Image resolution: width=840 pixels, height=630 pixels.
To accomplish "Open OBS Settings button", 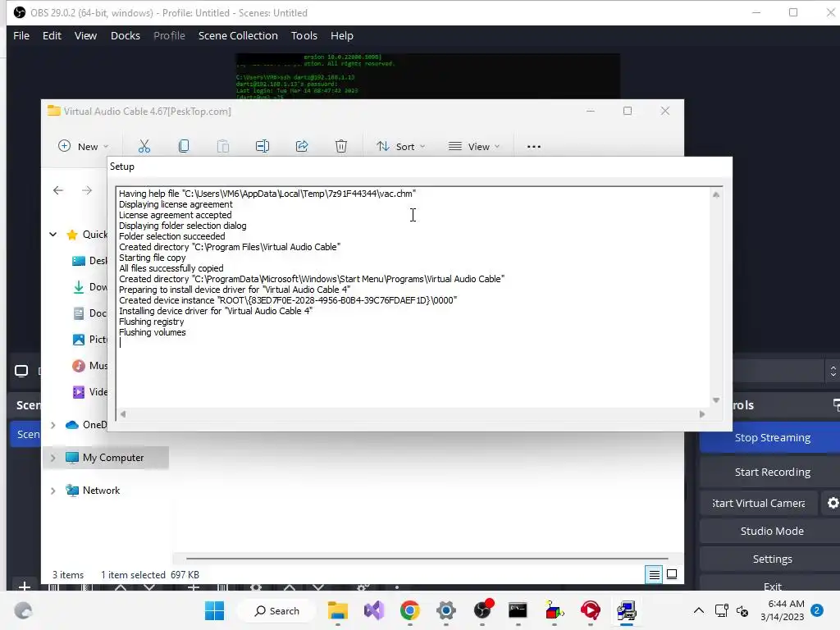I will pos(769,559).
